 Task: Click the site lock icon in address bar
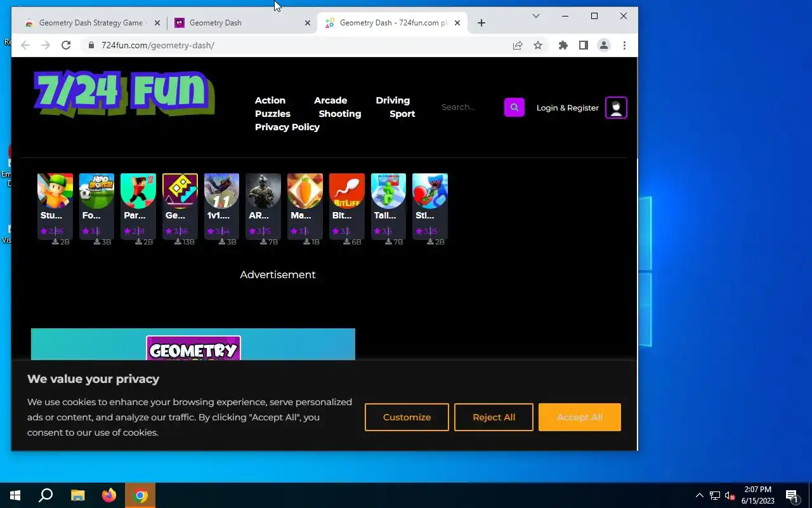[x=91, y=45]
